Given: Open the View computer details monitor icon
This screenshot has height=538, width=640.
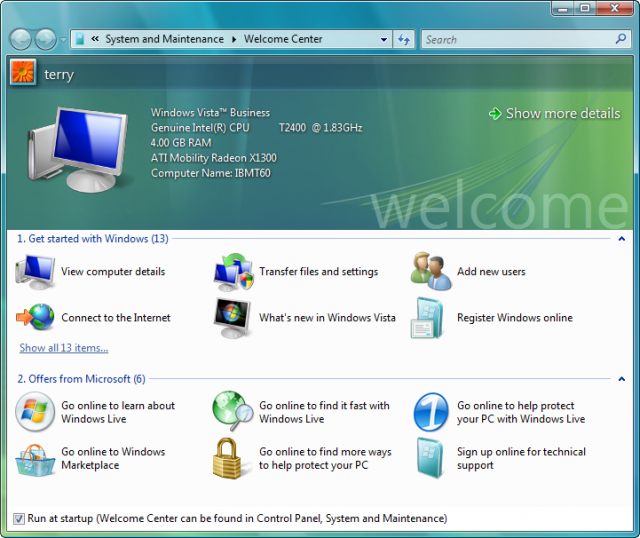Looking at the screenshot, I should (35, 272).
